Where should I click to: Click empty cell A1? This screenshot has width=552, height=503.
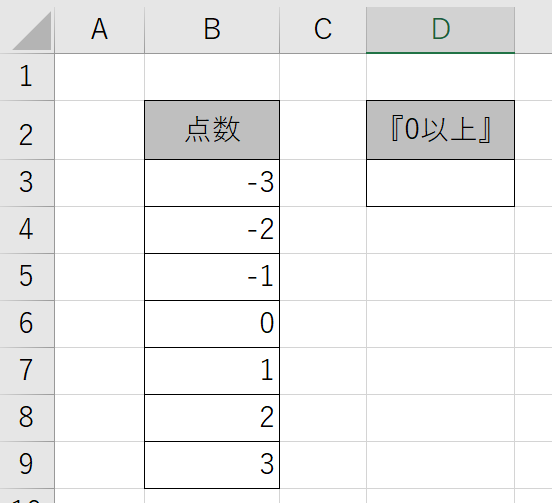pyautogui.click(x=100, y=77)
